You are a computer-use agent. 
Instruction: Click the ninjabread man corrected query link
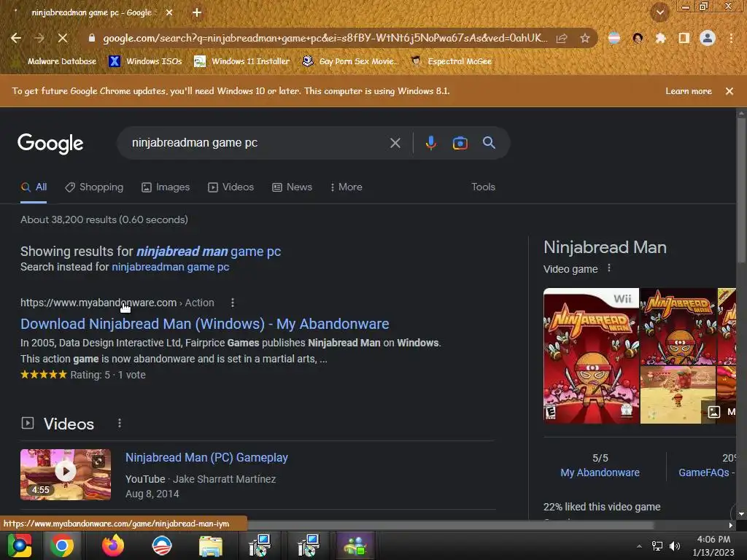pyautogui.click(x=209, y=252)
